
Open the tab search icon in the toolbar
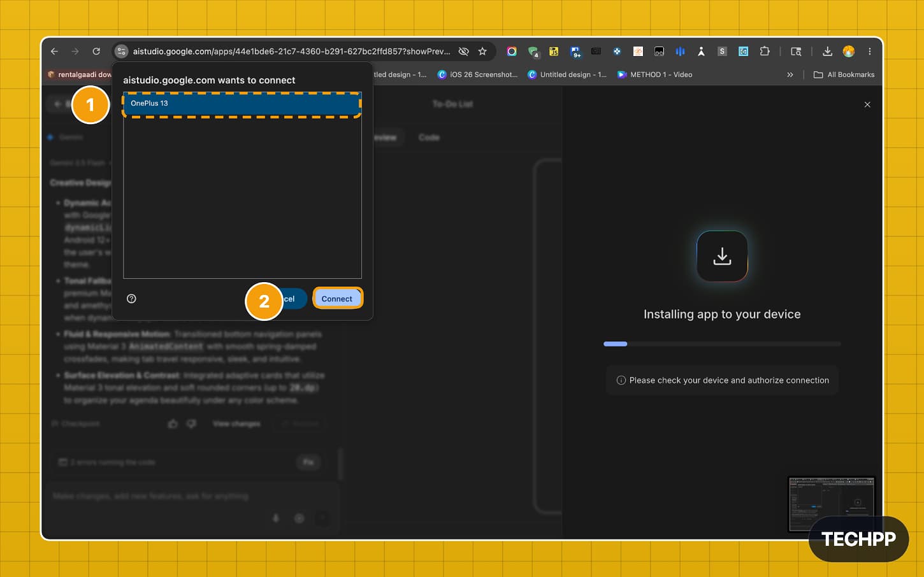point(796,52)
